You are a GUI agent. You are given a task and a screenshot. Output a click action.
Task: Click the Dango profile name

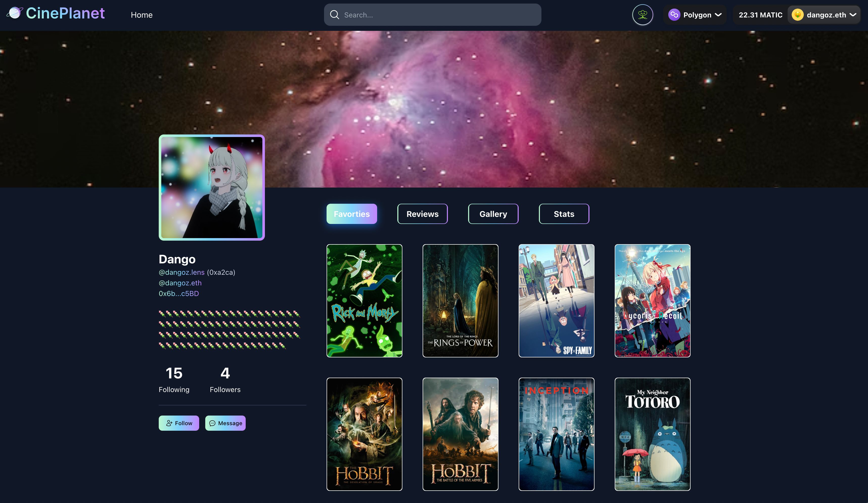(x=177, y=259)
